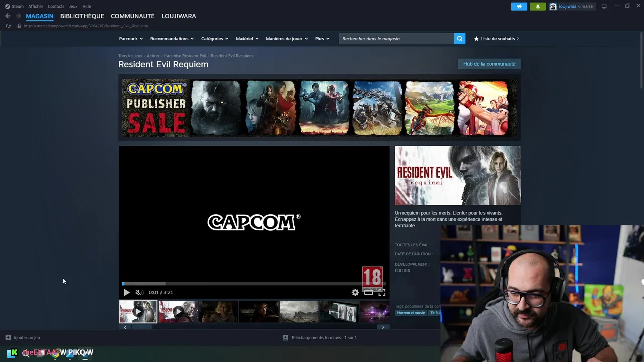Image resolution: width=644 pixels, height=362 pixels.
Task: Expand the Matériel dropdown
Action: [x=247, y=39]
